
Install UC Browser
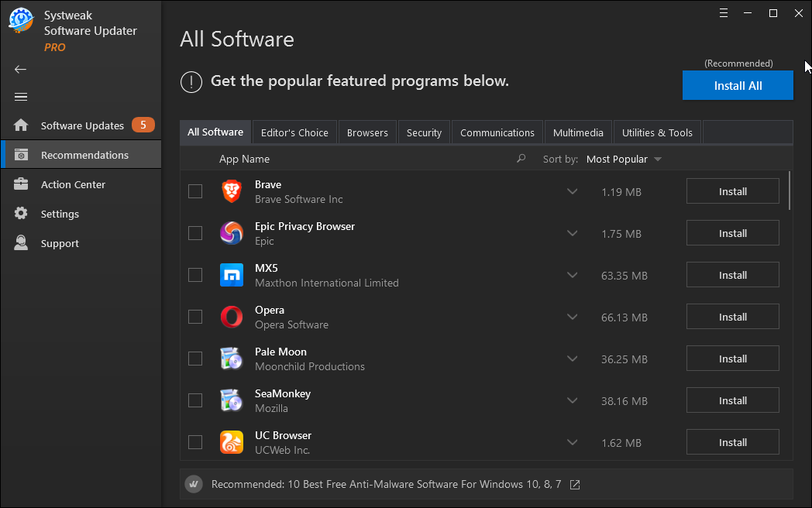pyautogui.click(x=733, y=442)
